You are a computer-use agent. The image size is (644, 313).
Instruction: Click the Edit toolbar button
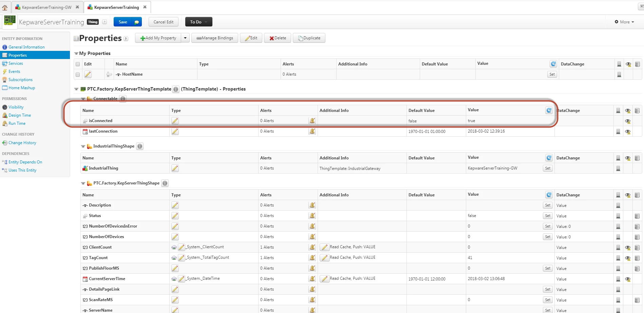pos(251,38)
